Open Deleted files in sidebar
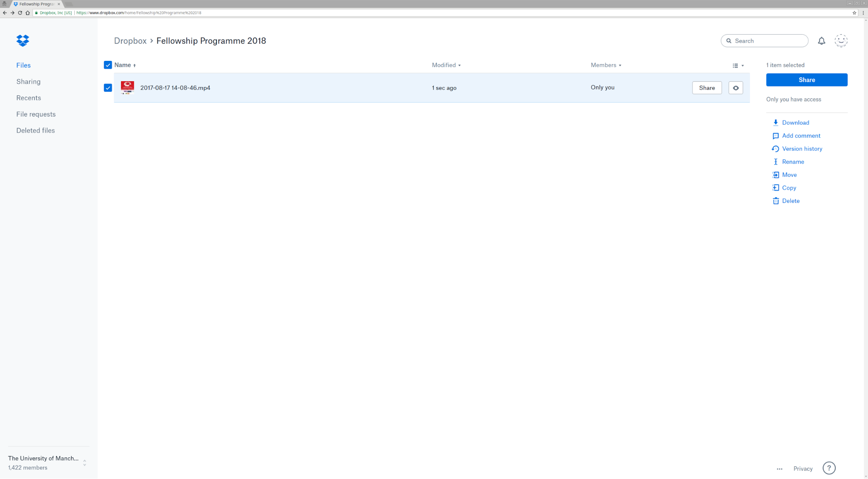 click(36, 130)
